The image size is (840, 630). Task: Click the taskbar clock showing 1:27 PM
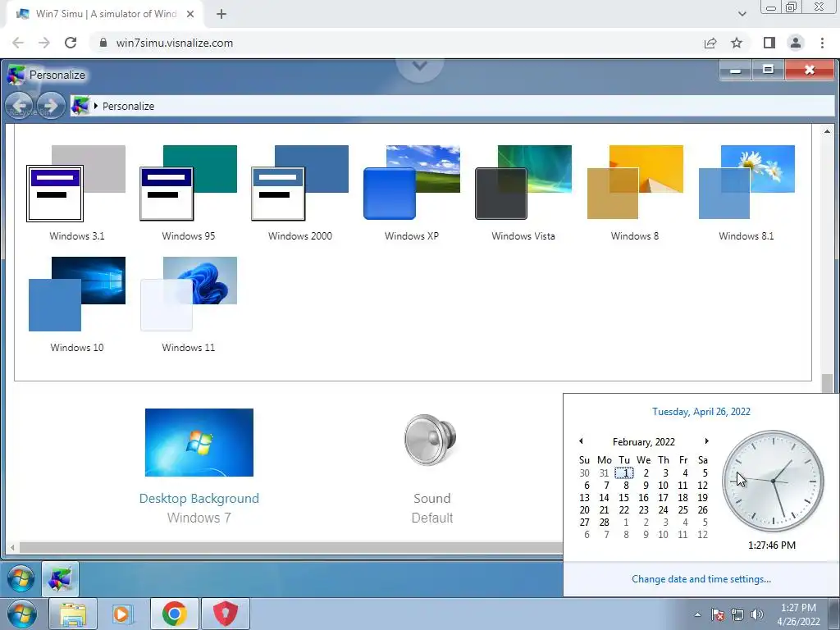point(798,614)
